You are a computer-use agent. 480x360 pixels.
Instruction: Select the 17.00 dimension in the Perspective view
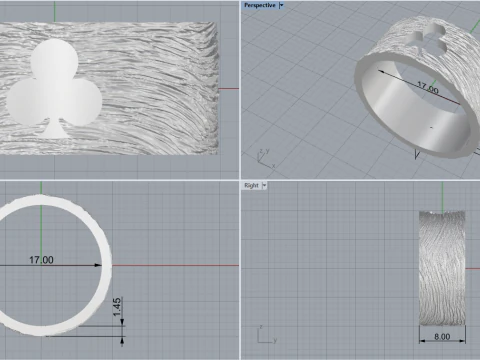click(x=428, y=88)
